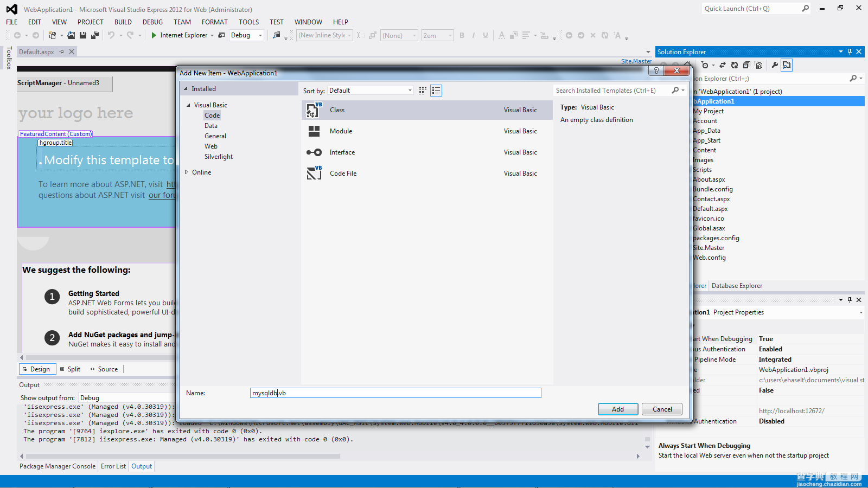Click the Redo toolbar icon
Image resolution: width=868 pixels, height=488 pixels.
pyautogui.click(x=130, y=35)
